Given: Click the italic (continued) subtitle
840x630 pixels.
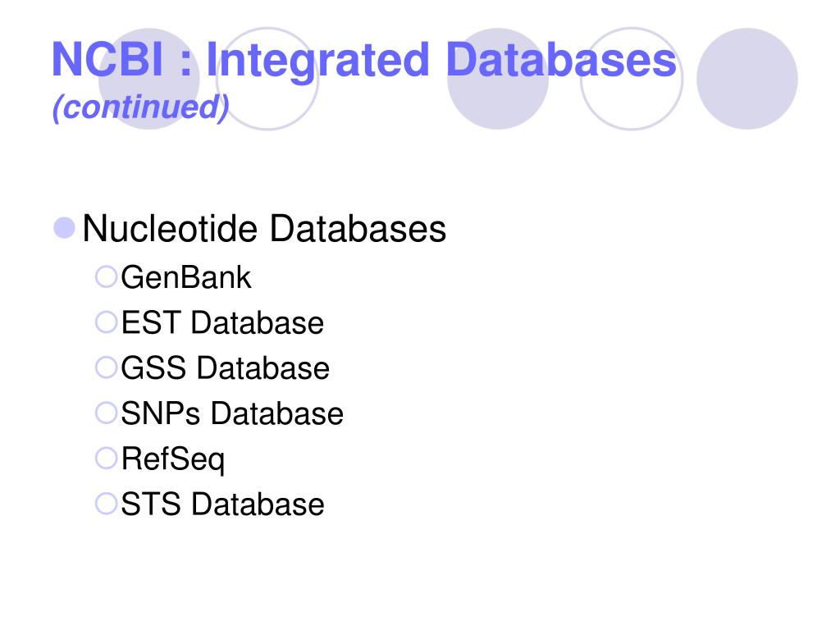Looking at the screenshot, I should pos(141,107).
